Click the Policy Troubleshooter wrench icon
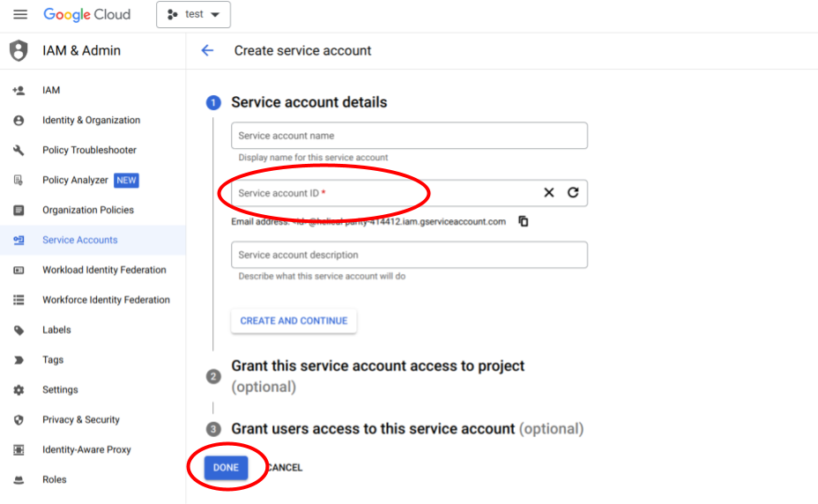 coord(19,151)
